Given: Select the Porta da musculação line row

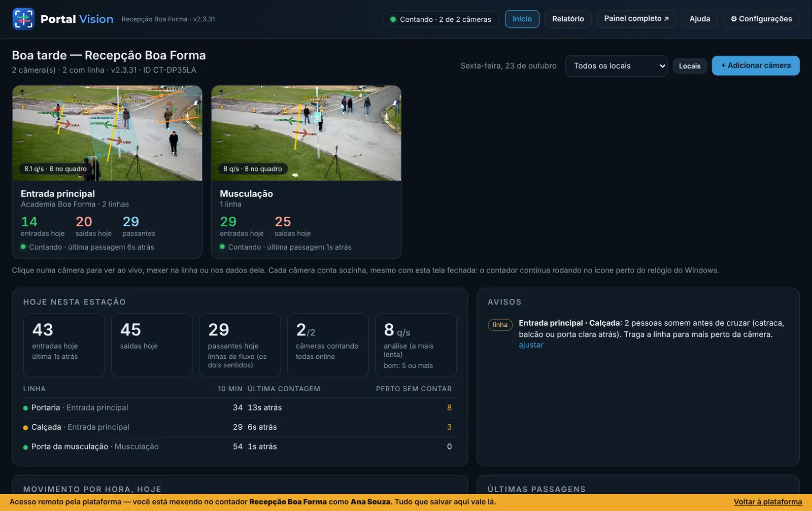Looking at the screenshot, I should pos(238,447).
